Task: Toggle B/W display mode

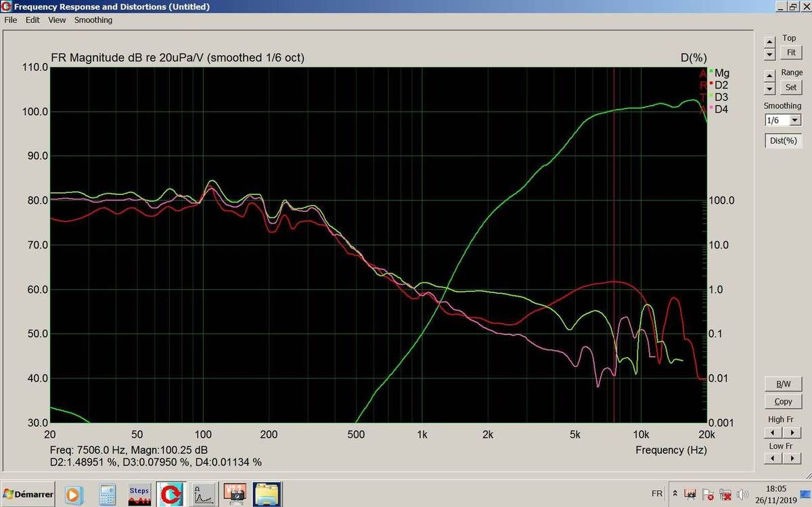Action: tap(783, 384)
